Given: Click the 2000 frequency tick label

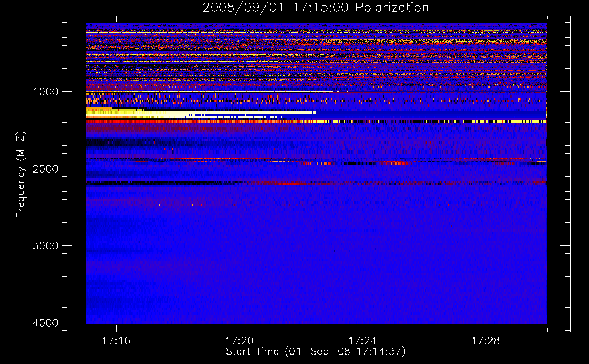Looking at the screenshot, I should 46,169.
